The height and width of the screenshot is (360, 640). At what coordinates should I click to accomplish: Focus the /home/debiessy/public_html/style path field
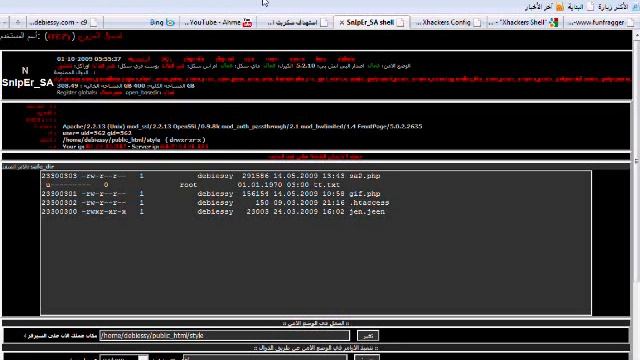click(224, 336)
